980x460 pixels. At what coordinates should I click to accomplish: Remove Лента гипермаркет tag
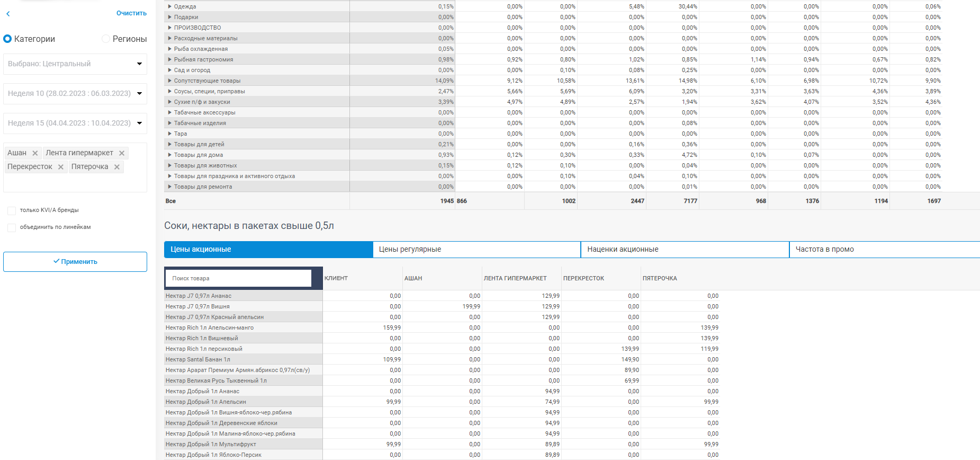(x=122, y=153)
